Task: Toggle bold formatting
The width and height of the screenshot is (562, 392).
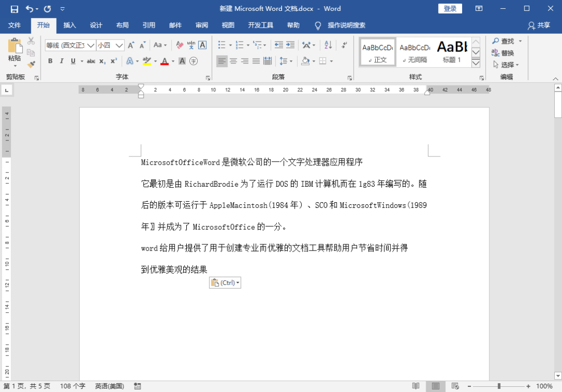Action: click(50, 61)
